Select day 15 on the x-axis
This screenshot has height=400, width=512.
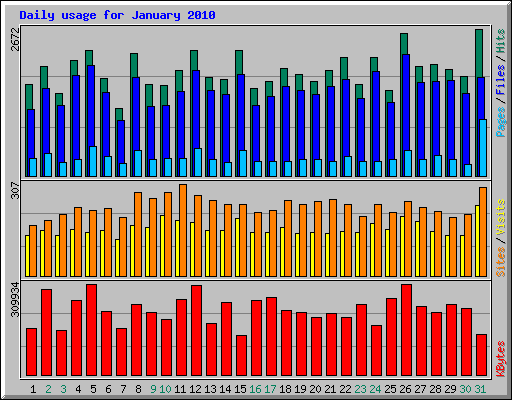click(240, 389)
